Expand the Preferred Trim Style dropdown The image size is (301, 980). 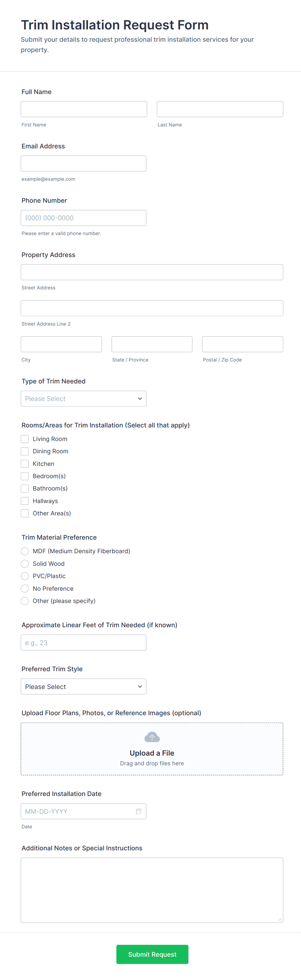click(84, 686)
